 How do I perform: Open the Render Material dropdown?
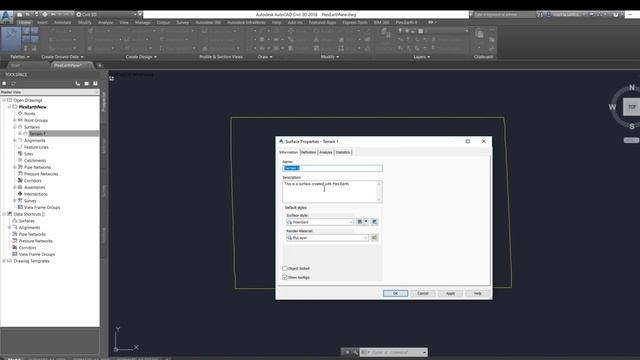point(365,238)
